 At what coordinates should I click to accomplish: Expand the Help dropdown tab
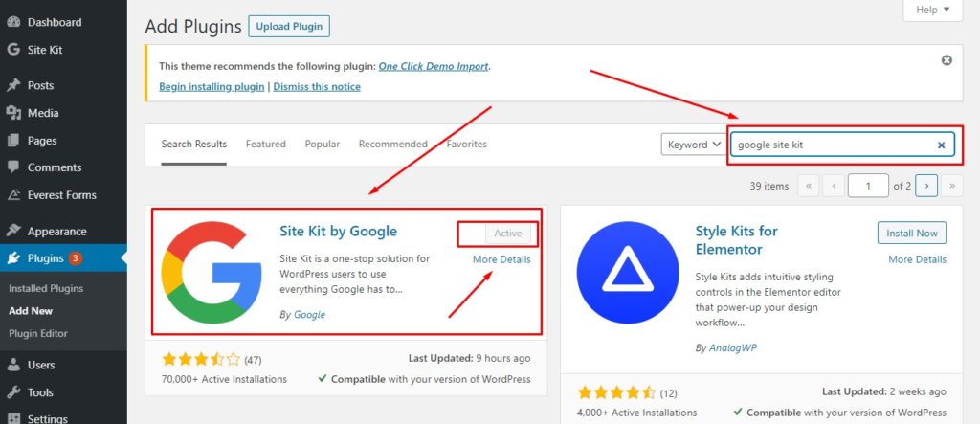coord(932,10)
